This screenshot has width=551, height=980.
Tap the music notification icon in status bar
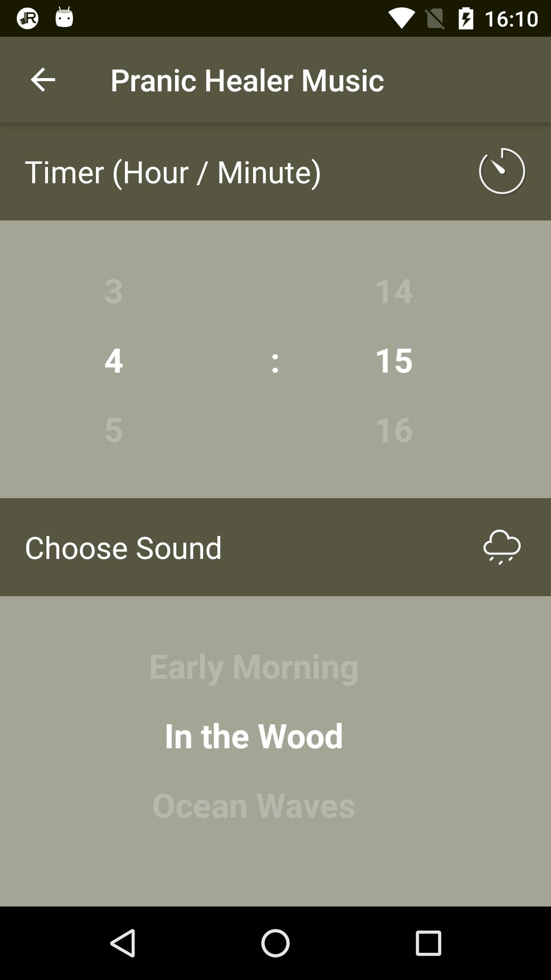[x=28, y=18]
